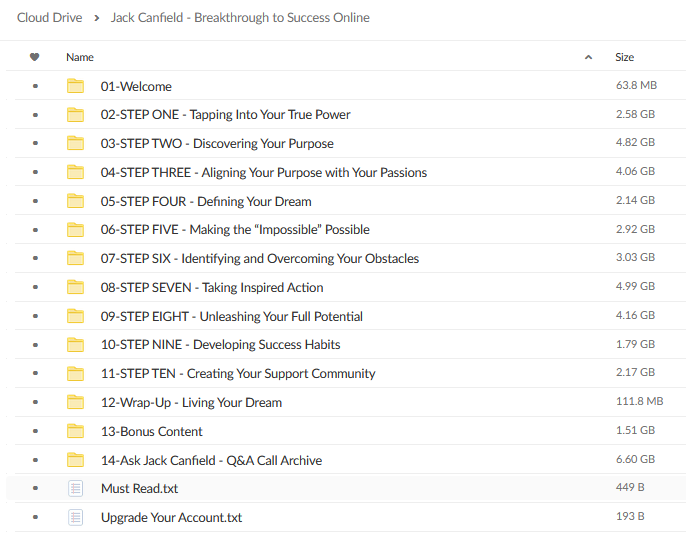Select the 04-STEP THREE folder icon
686x552 pixels.
(76, 172)
